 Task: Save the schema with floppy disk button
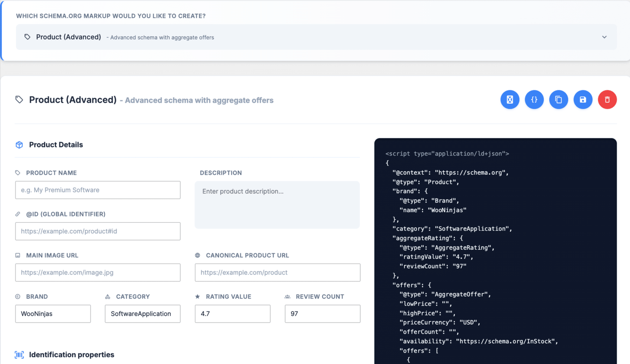point(583,100)
